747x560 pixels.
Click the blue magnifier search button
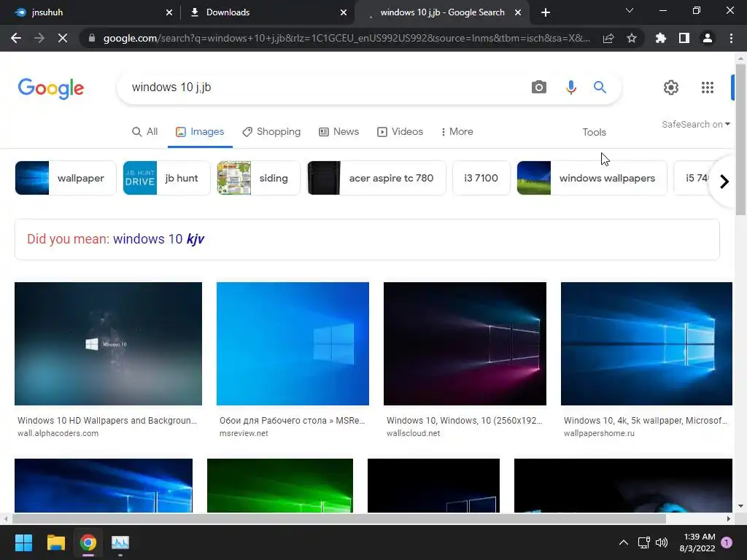(600, 87)
